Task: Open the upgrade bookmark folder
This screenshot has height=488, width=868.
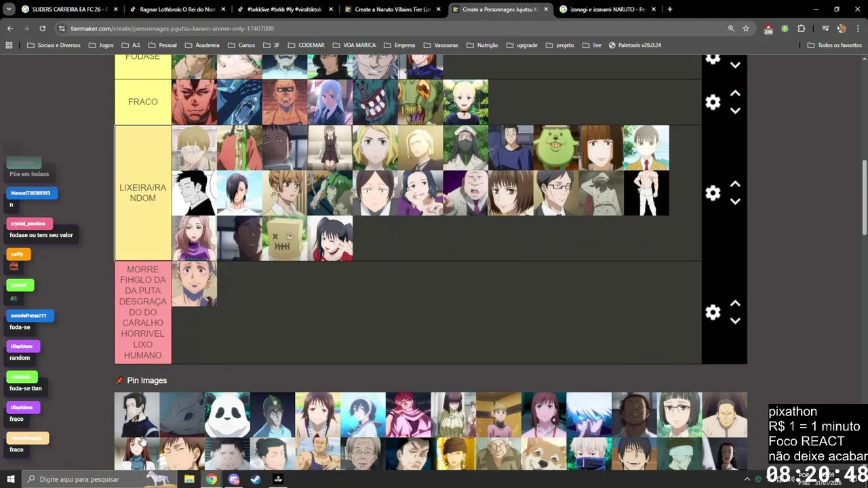Action: [x=521, y=45]
